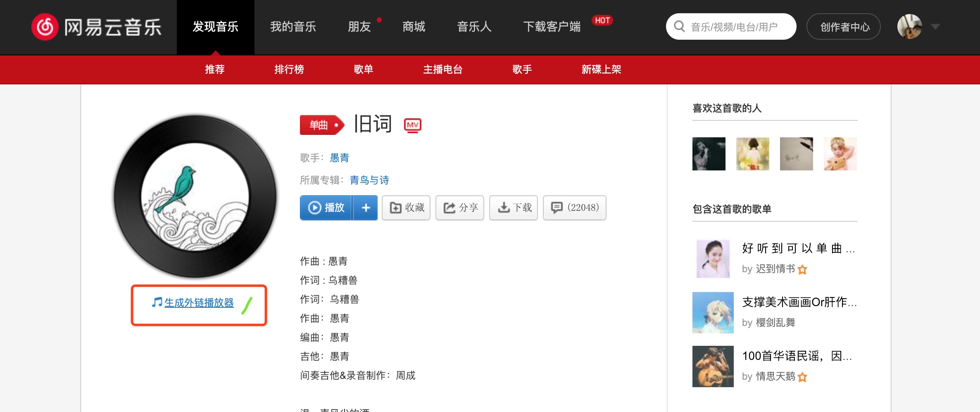Screen dimensions: 980x412
Task: Open user 情思天鹅 profile link
Action: [775, 376]
